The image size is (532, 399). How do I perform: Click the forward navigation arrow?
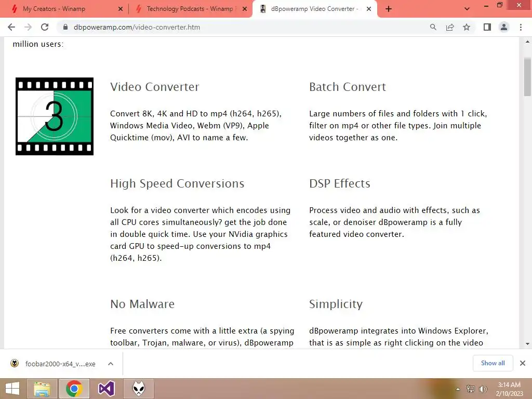[x=28, y=27]
